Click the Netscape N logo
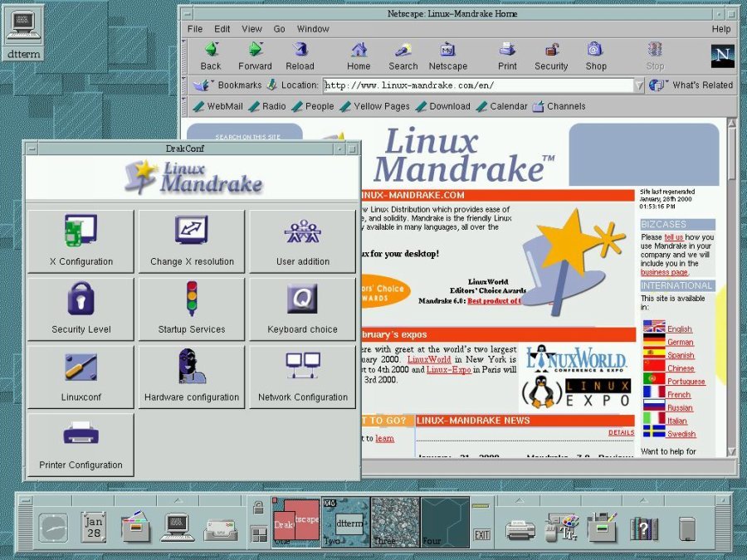Viewport: 747px width, 560px height. [x=723, y=56]
